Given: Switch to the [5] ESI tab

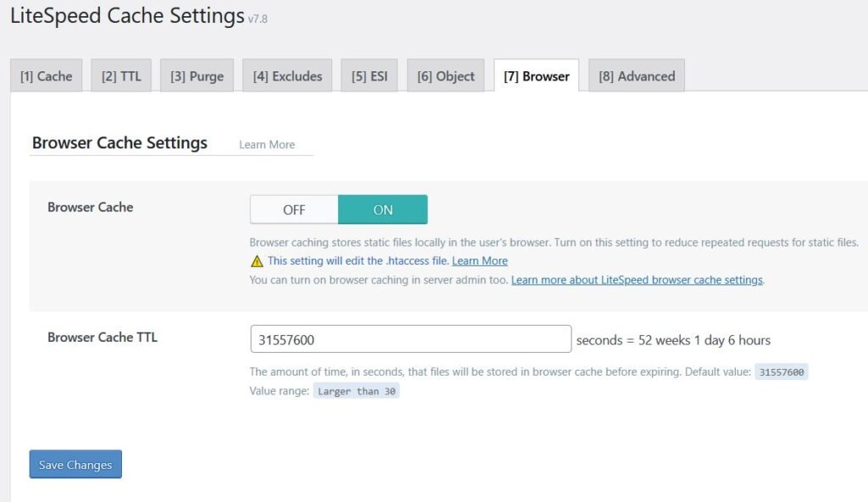Looking at the screenshot, I should 369,75.
